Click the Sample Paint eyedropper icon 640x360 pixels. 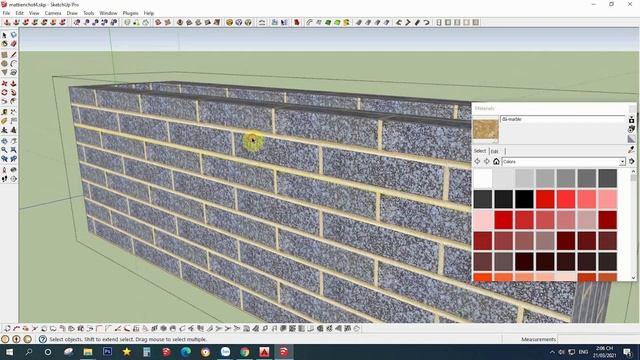click(x=631, y=150)
